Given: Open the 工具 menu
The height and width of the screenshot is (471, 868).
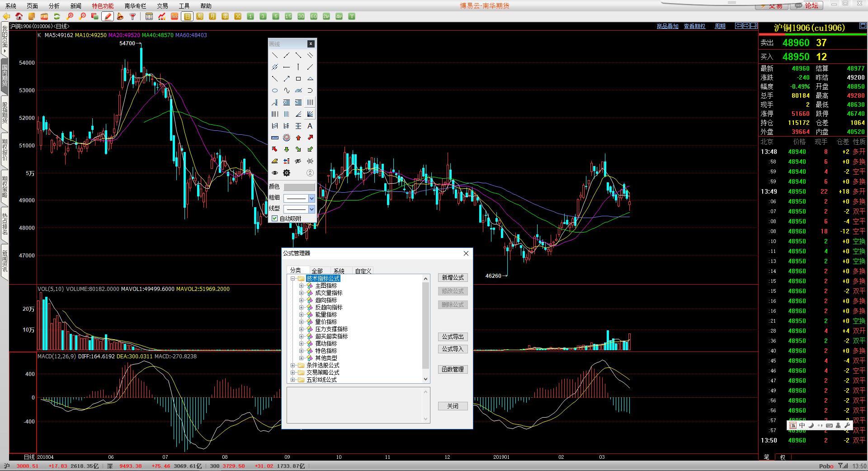Looking at the screenshot, I should pyautogui.click(x=184, y=6).
